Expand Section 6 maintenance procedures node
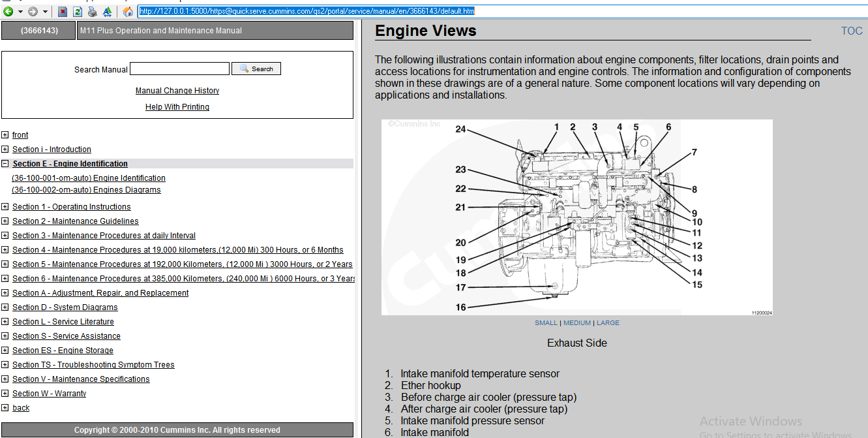Screen dimensions: 868x438 [x=5, y=279]
